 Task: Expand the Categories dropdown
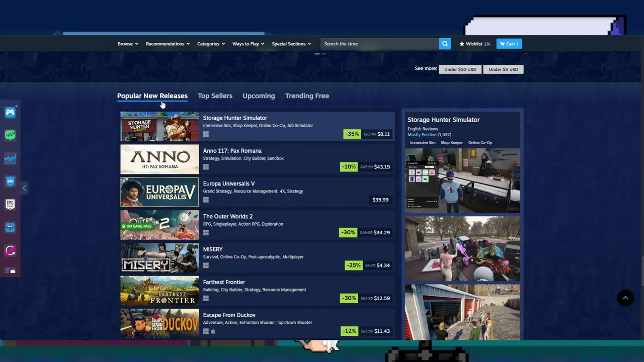[211, 44]
